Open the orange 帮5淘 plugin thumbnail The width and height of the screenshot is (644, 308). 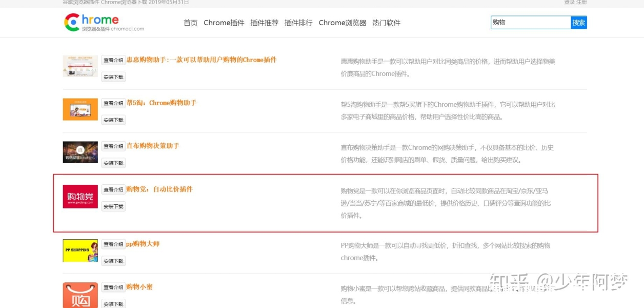(80, 109)
